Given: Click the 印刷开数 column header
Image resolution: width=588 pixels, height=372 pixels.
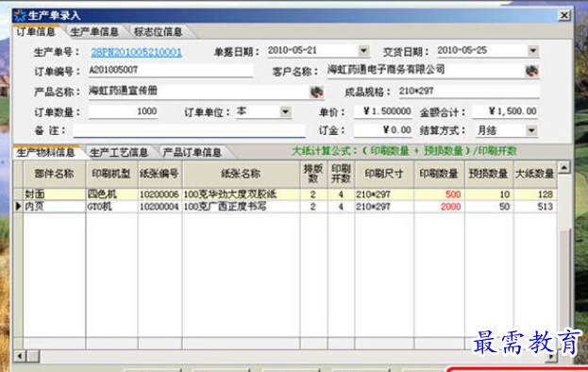Looking at the screenshot, I should click(x=341, y=174).
